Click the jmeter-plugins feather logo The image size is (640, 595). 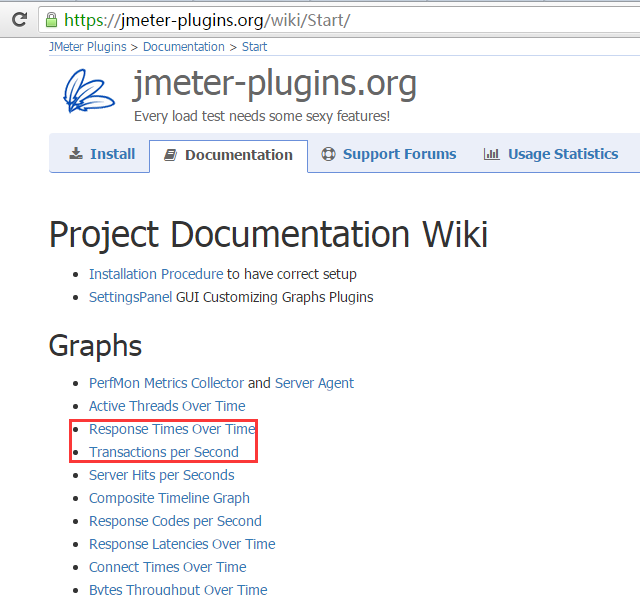coord(89,91)
